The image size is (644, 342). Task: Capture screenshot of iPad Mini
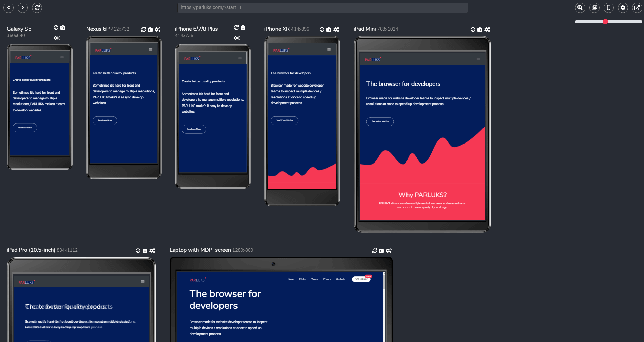pyautogui.click(x=480, y=30)
